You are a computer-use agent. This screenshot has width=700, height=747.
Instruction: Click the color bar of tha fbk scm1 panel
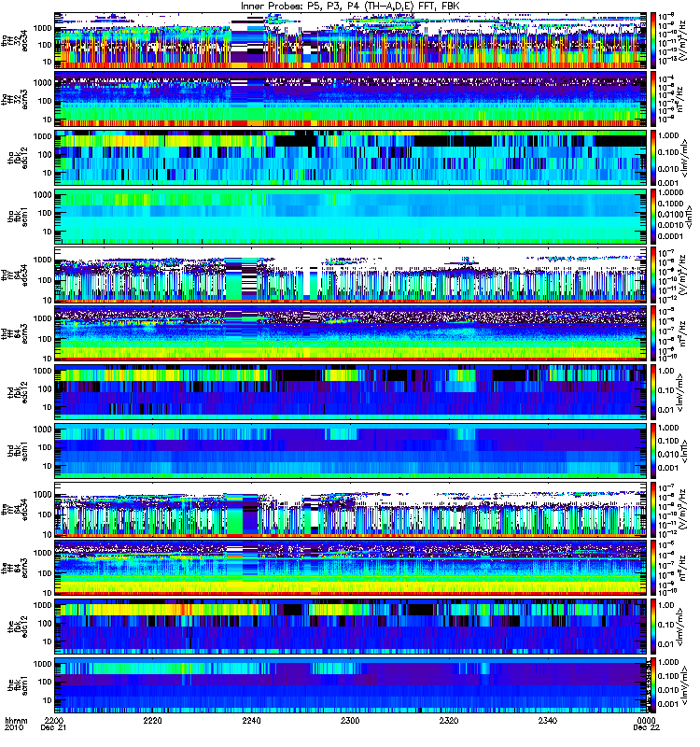click(x=653, y=217)
